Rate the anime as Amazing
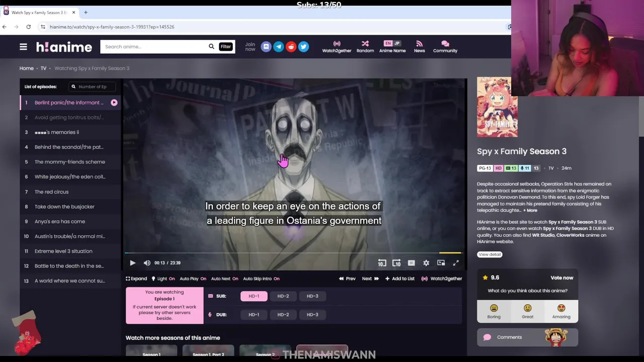 (x=561, y=311)
